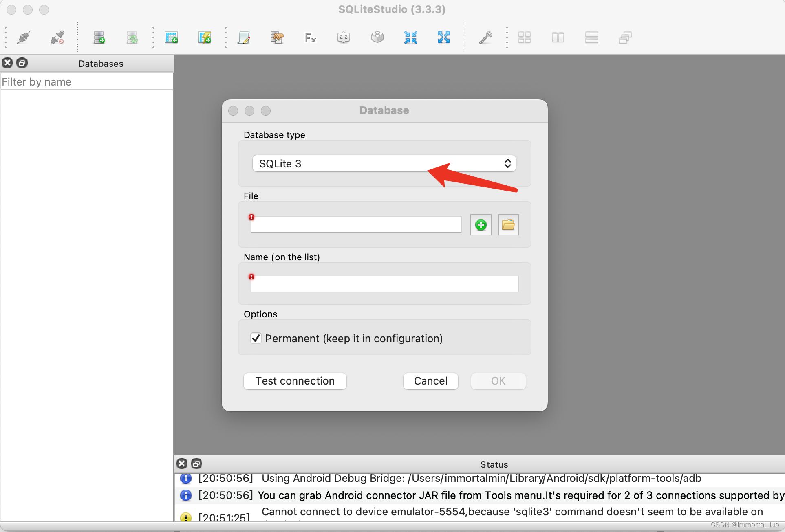Click the collations a-z icon
Viewport: 785px width, 532px height.
[344, 37]
